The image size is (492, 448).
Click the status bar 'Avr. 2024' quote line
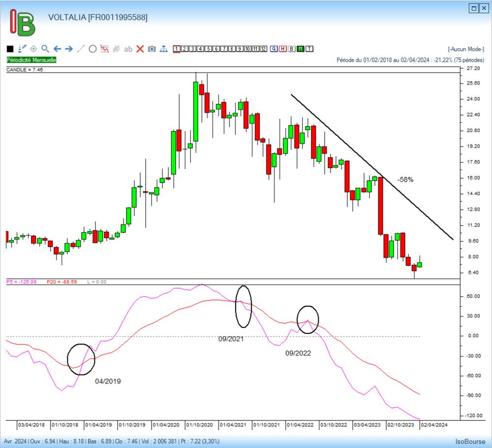click(x=112, y=441)
